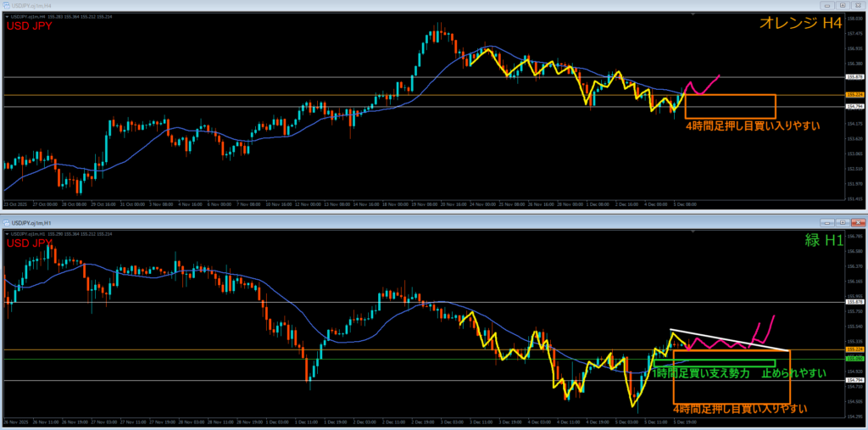Click the H4 chart window icon
This screenshot has width=868, height=430.
7,4
